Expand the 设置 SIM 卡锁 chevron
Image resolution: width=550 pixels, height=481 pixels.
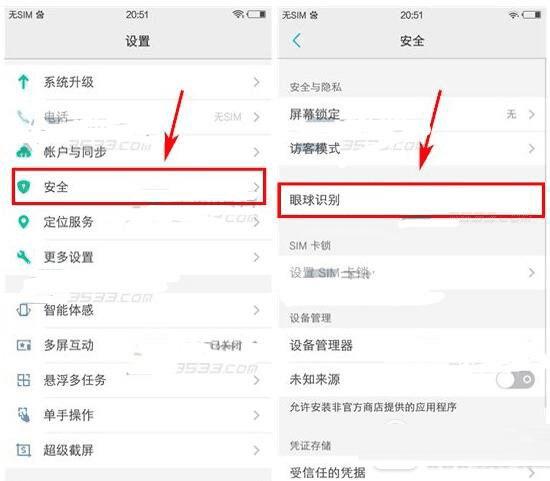532,273
